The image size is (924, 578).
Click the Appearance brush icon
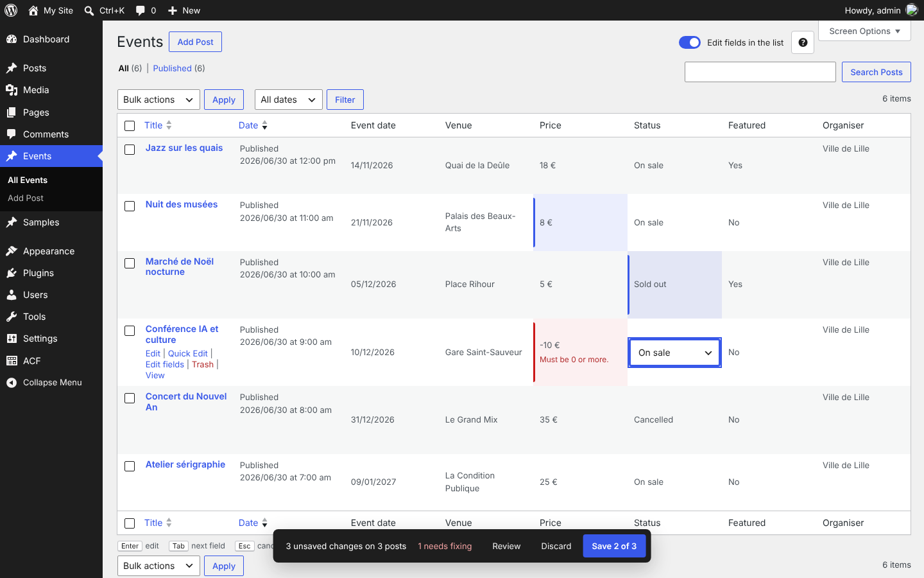[x=12, y=251]
